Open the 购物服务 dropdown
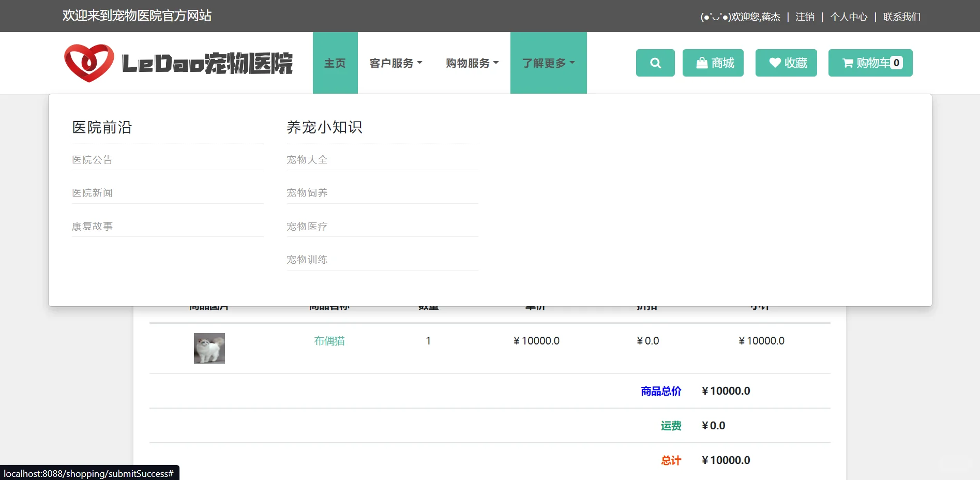 471,63
